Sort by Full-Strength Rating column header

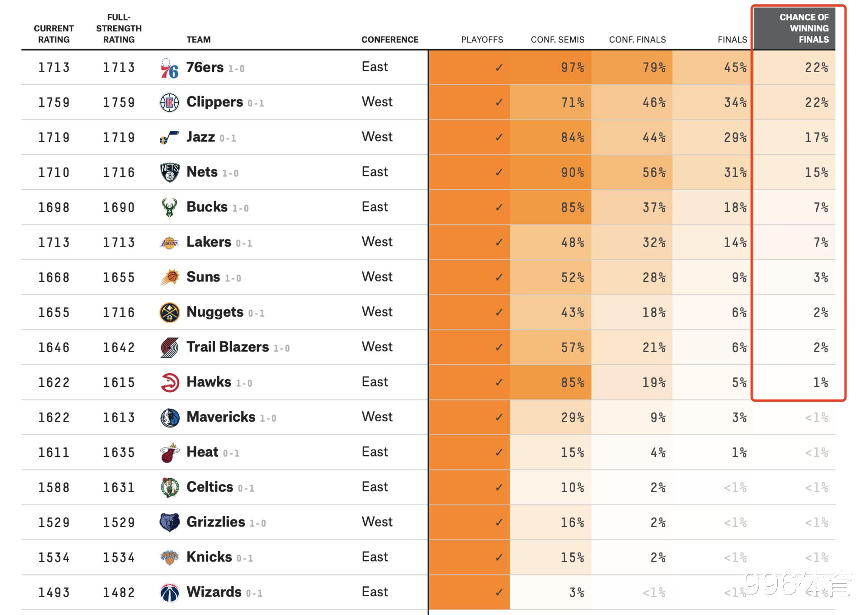click(118, 28)
